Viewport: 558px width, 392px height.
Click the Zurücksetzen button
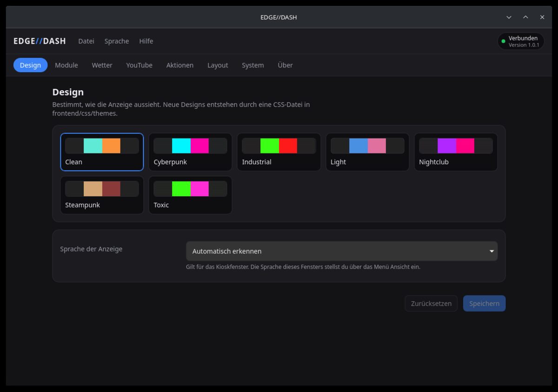point(431,303)
